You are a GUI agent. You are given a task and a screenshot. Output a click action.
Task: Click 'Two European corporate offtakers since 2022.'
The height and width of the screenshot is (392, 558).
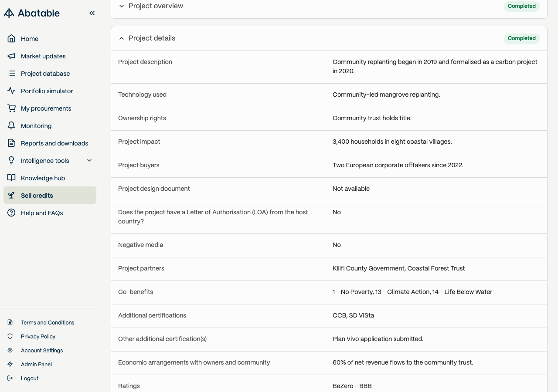[398, 165]
